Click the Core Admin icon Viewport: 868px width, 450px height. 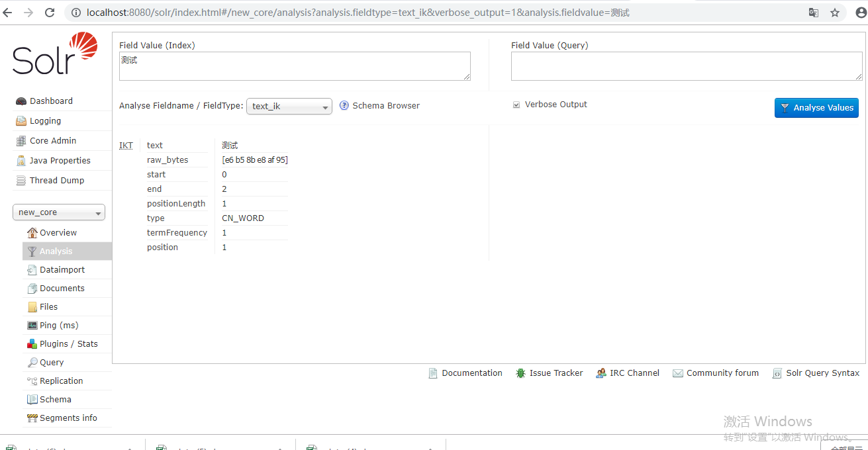tap(21, 141)
